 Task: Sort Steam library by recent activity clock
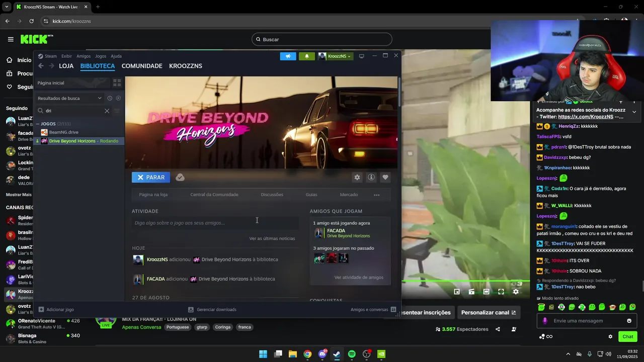point(110,98)
